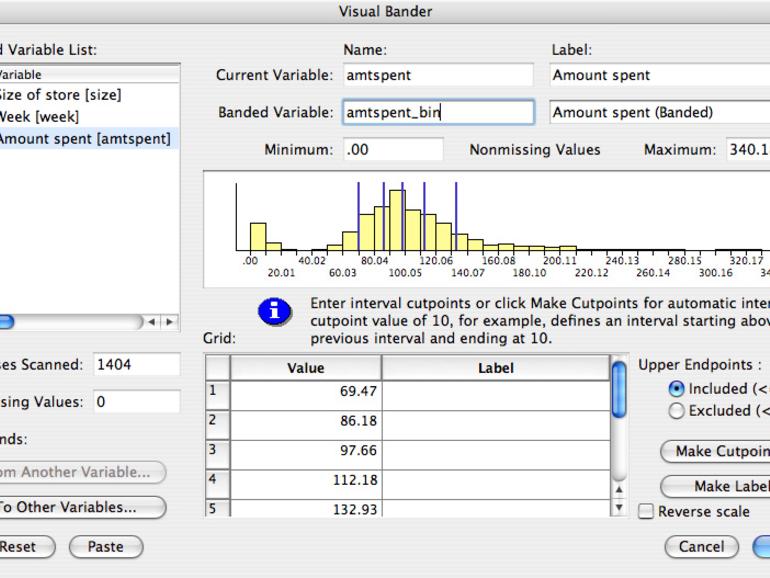Click value cell 97.66
Viewport: 770px width, 578px height.
point(306,455)
